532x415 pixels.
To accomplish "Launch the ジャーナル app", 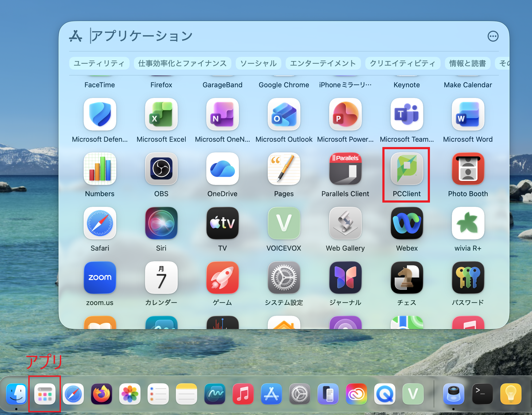I will [345, 278].
